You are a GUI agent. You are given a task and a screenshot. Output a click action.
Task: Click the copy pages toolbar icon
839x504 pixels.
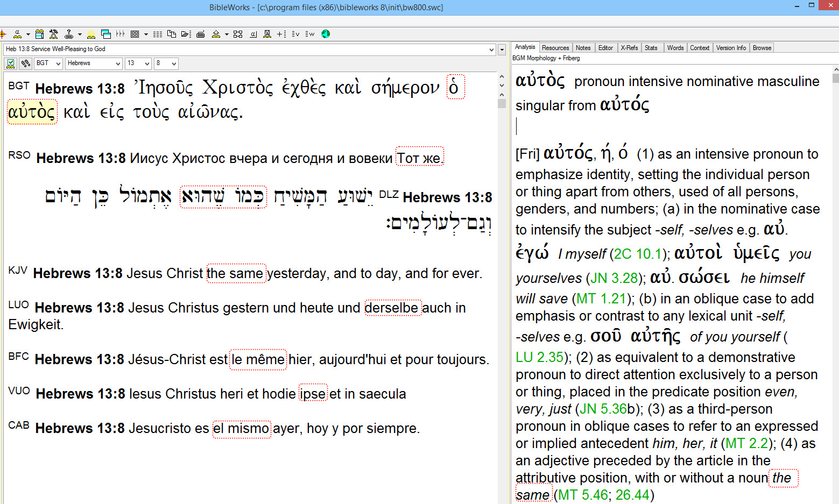click(172, 34)
